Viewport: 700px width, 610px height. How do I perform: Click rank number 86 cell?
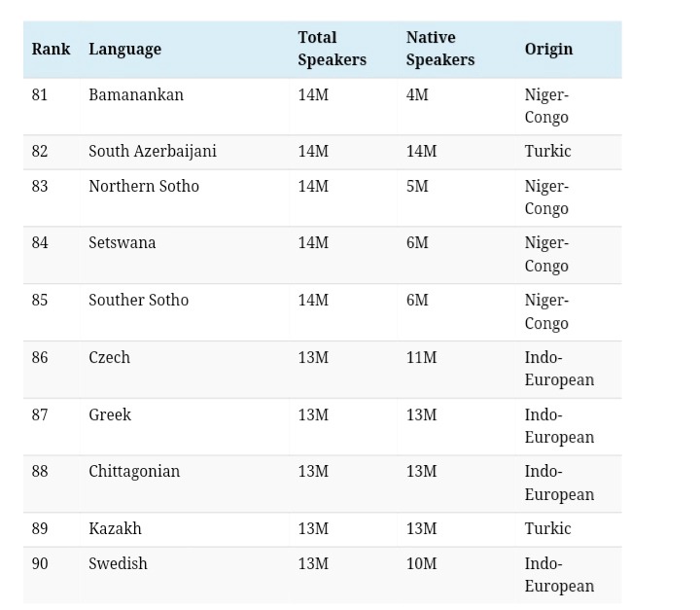pyautogui.click(x=40, y=357)
